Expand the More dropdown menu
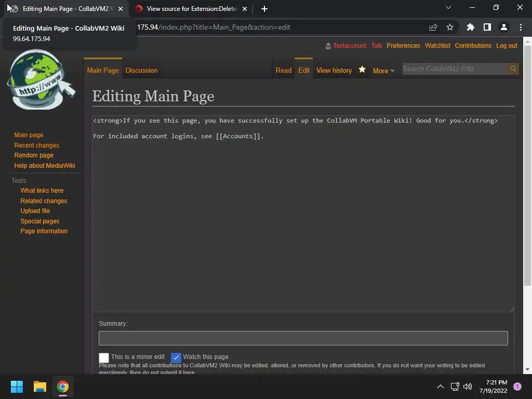 (x=383, y=71)
